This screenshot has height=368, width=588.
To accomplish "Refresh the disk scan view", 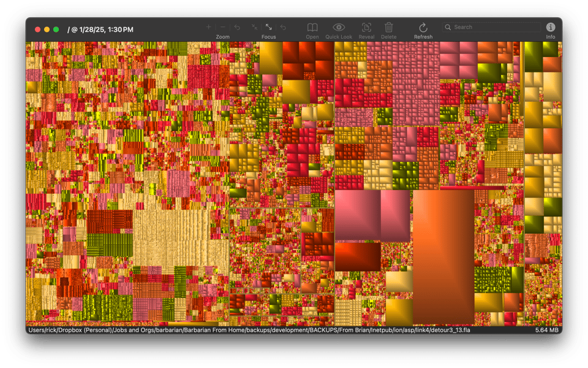I will point(423,28).
